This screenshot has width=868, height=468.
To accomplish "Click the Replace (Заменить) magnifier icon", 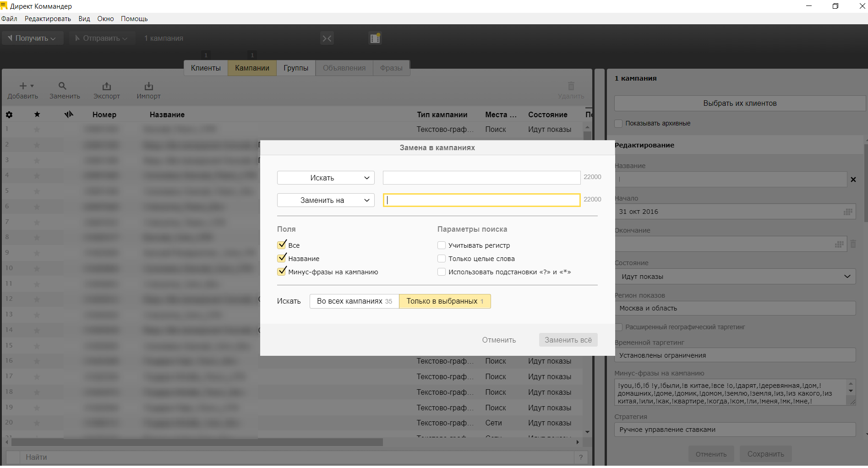I will click(x=63, y=86).
